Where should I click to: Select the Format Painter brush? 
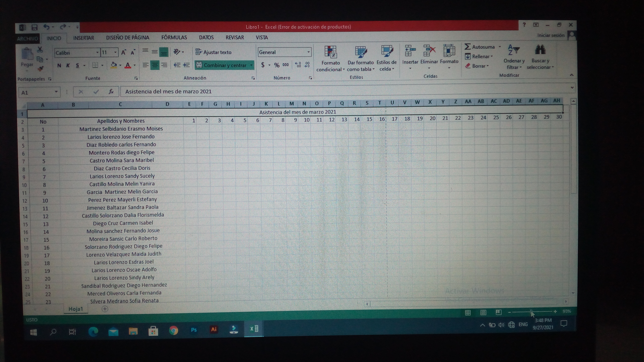(41, 68)
